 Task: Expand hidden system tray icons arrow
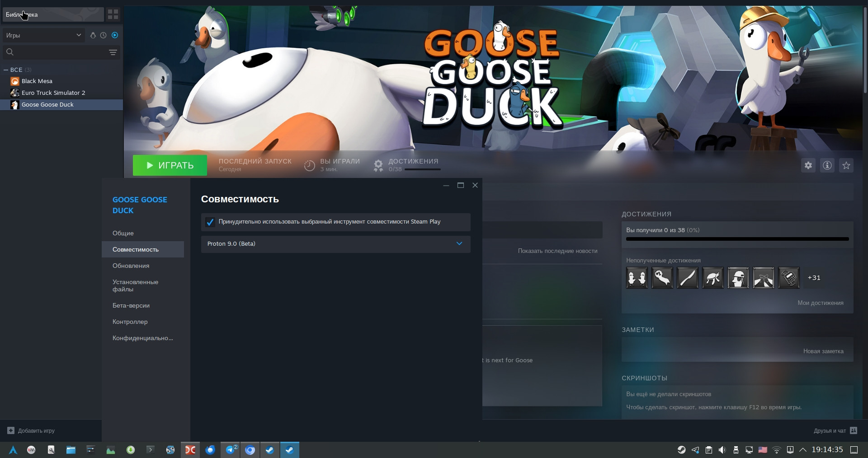click(x=803, y=450)
